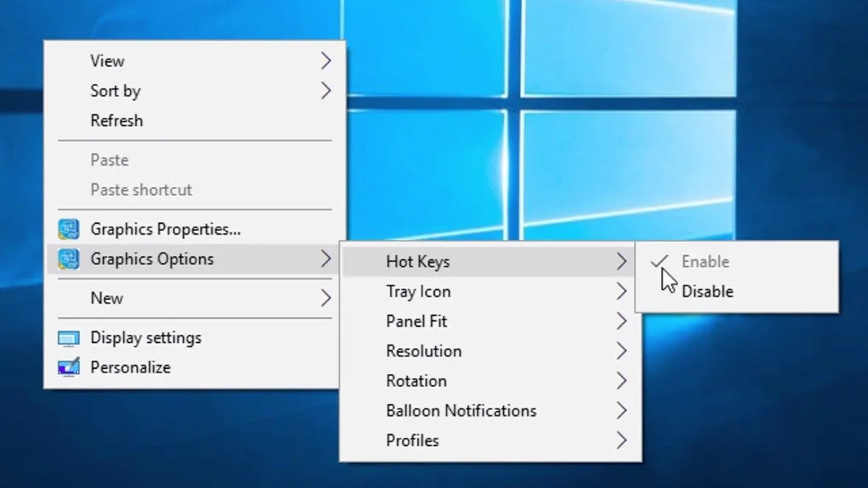868x488 pixels.
Task: Select the Tray Icon entry
Action: (490, 291)
